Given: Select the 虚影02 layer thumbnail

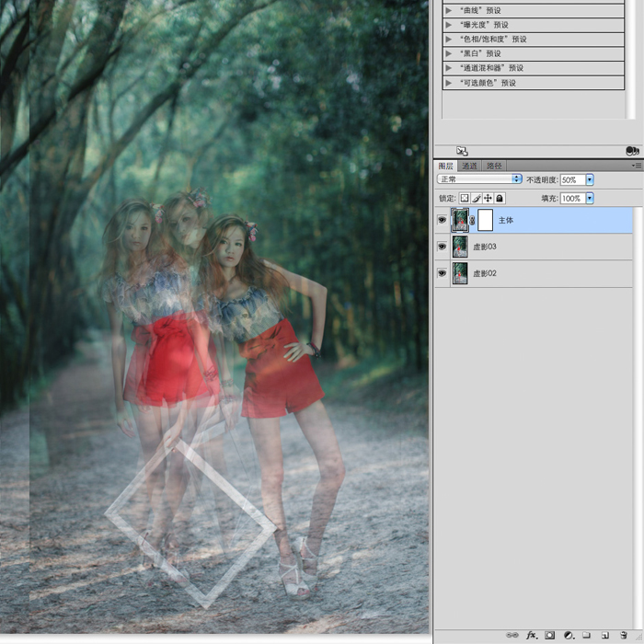Looking at the screenshot, I should click(x=460, y=273).
